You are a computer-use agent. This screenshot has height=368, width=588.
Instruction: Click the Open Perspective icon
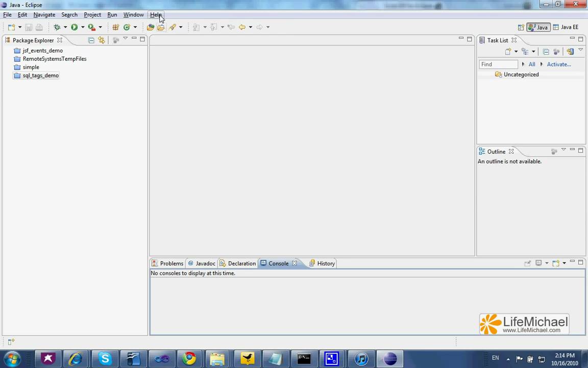click(521, 27)
